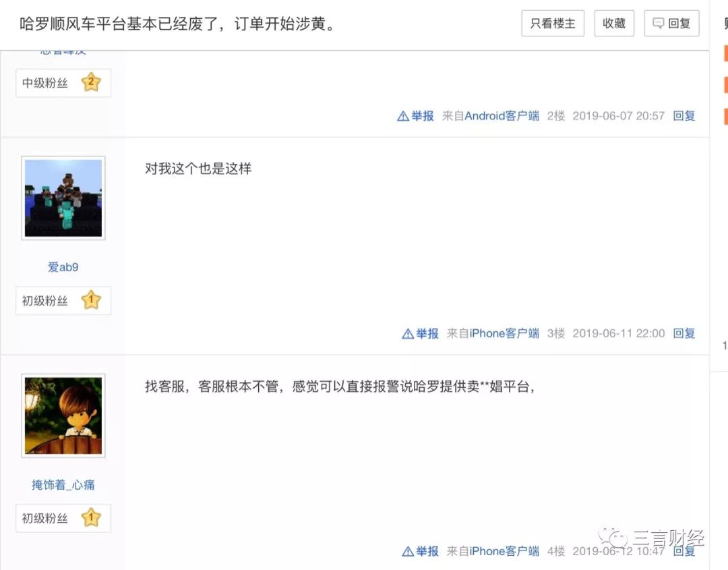728x570 pixels.
Task: Click the level 2 star badge
Action: [91, 82]
